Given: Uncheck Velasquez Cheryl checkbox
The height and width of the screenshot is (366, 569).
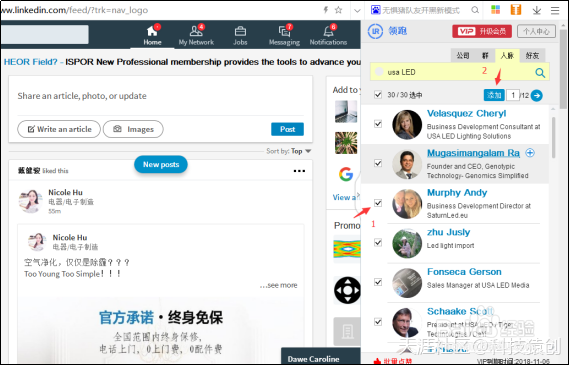Looking at the screenshot, I should coord(378,124).
